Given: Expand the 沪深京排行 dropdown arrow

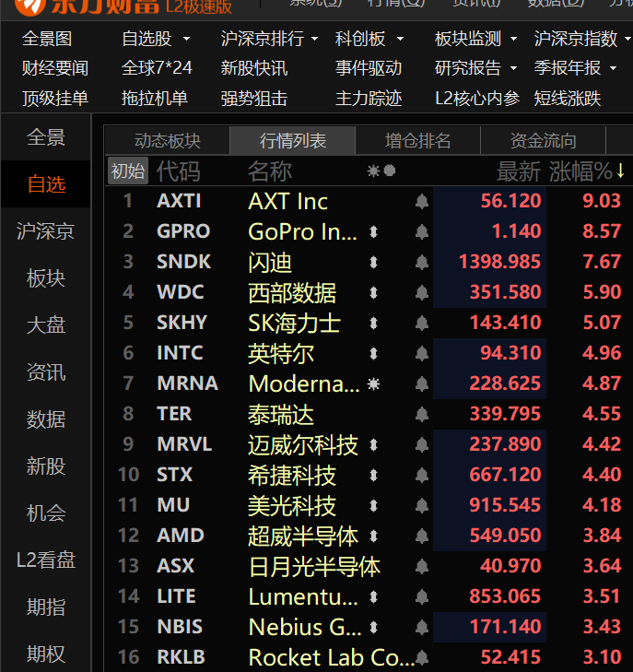Looking at the screenshot, I should [x=315, y=39].
